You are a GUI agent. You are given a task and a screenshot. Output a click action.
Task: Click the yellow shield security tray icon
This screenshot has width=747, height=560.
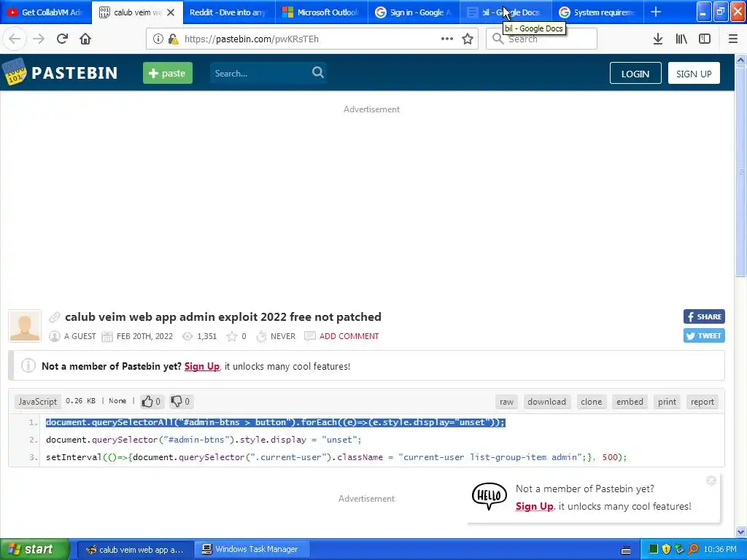667,549
